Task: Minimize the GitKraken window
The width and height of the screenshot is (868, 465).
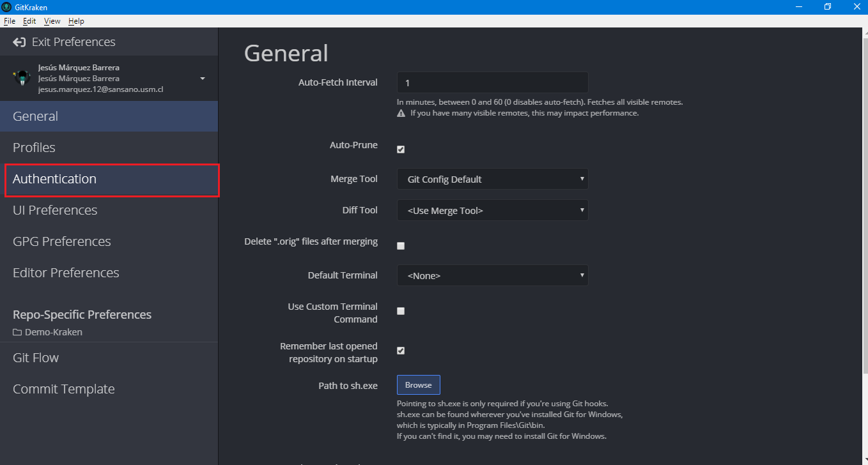Action: point(799,7)
